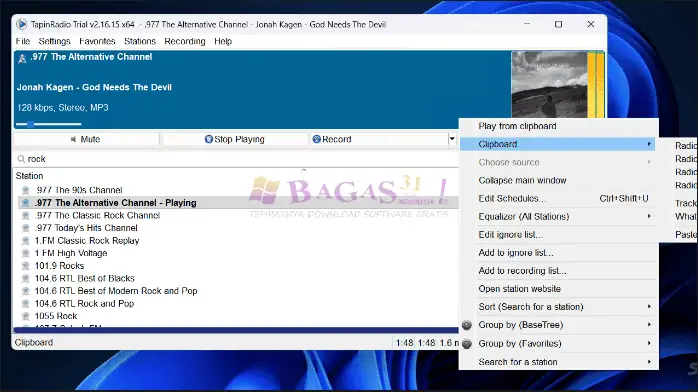This screenshot has height=392, width=698.
Task: Click the album art thumbnail
Action: point(549,85)
